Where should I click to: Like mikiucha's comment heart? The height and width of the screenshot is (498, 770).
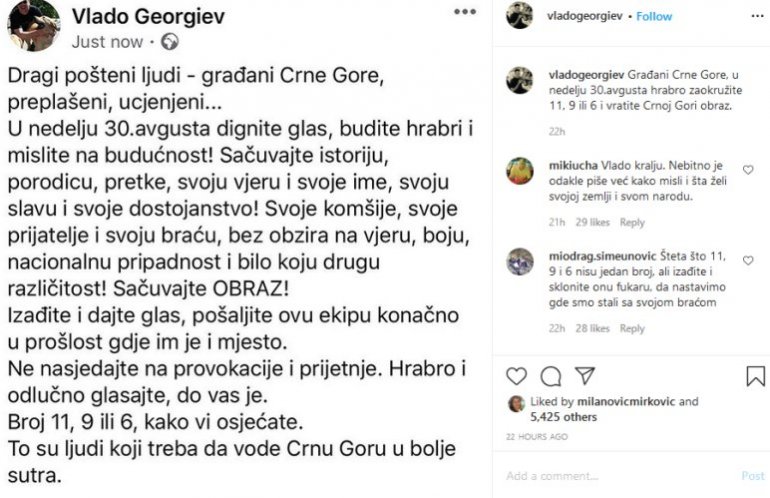point(748,170)
